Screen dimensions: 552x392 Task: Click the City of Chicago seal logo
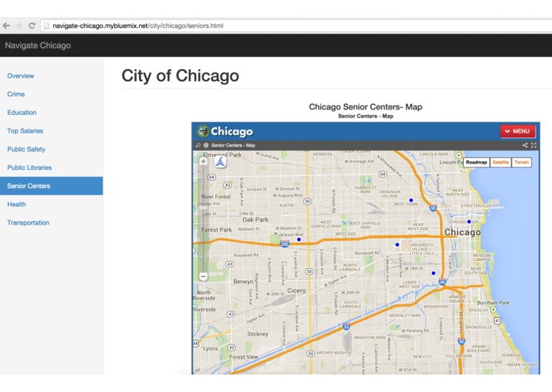click(x=203, y=131)
